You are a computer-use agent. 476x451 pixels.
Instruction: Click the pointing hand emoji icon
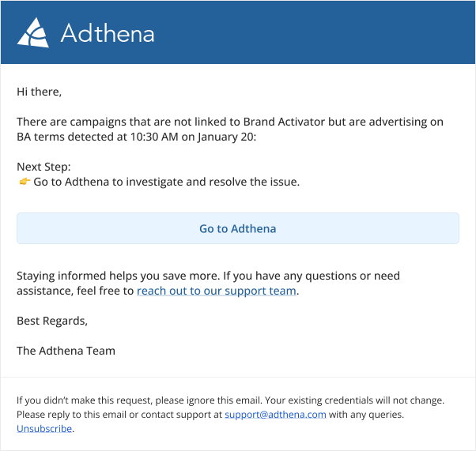point(25,182)
